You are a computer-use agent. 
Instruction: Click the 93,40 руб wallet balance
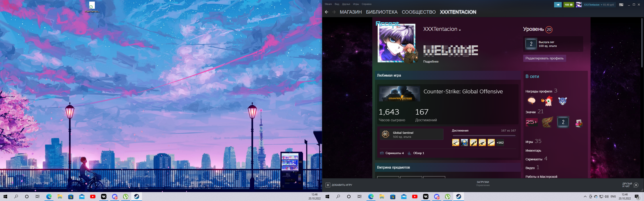608,5
